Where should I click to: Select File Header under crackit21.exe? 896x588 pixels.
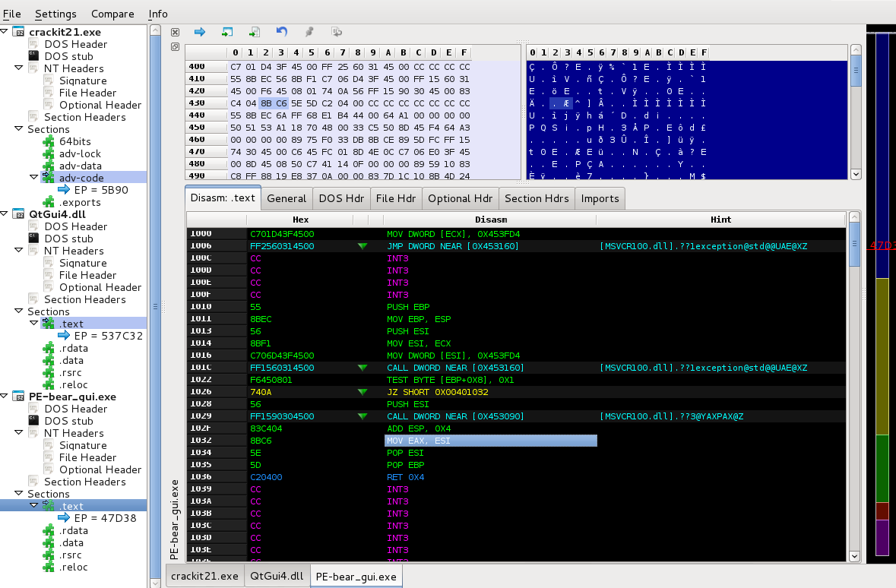coord(87,93)
